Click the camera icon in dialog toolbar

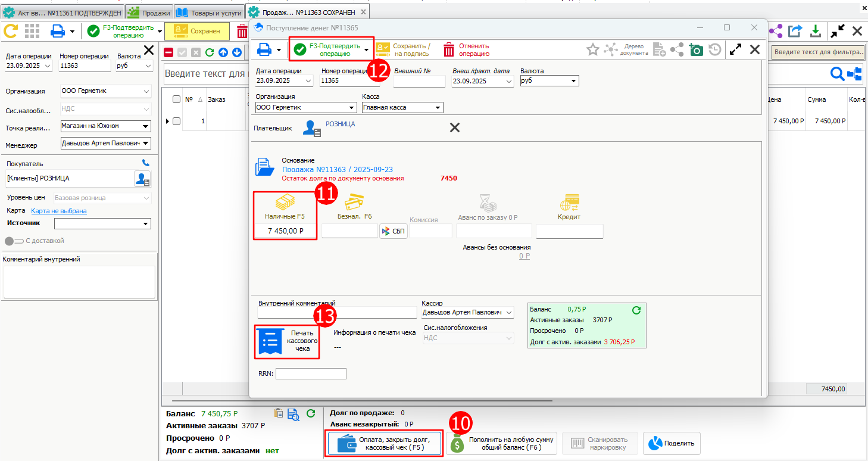pos(696,49)
